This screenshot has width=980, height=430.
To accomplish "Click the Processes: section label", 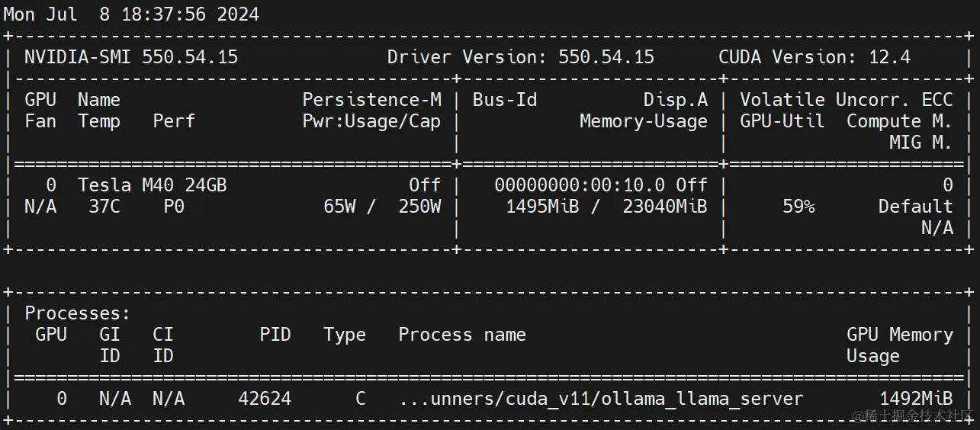I will (78, 313).
